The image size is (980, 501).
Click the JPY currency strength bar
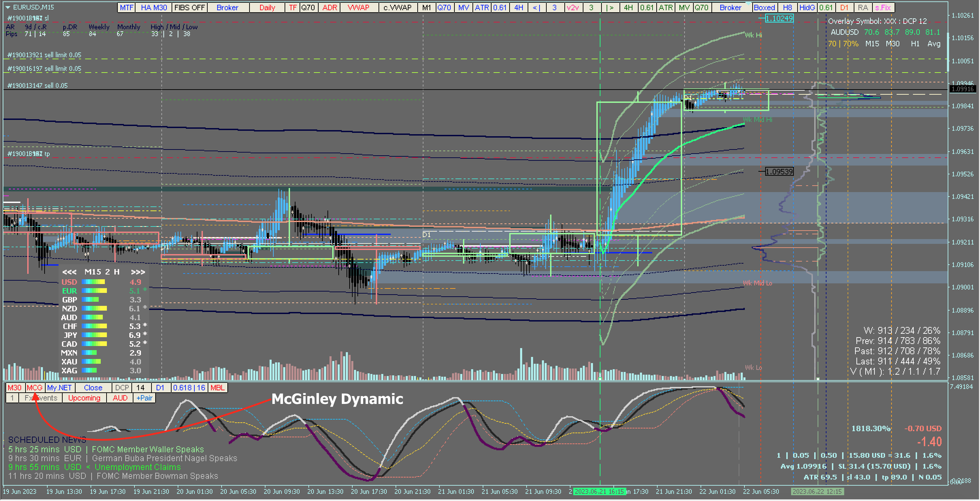click(x=94, y=335)
